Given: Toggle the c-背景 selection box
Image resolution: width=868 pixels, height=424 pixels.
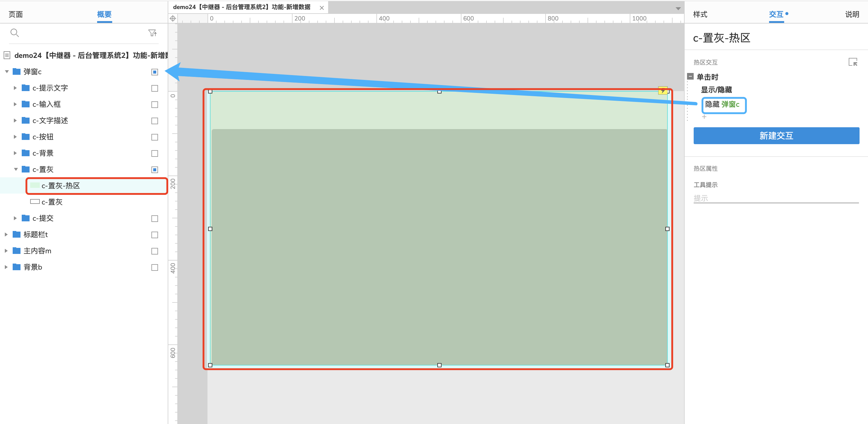Looking at the screenshot, I should [x=155, y=153].
